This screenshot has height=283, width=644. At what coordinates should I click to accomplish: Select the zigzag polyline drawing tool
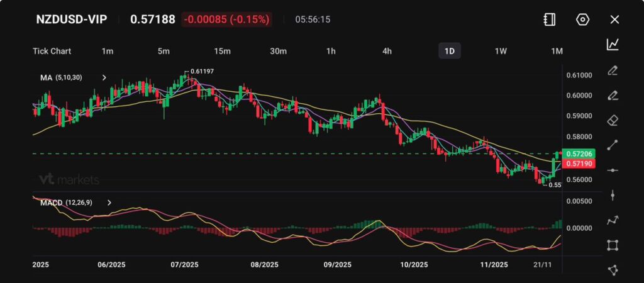[613, 220]
